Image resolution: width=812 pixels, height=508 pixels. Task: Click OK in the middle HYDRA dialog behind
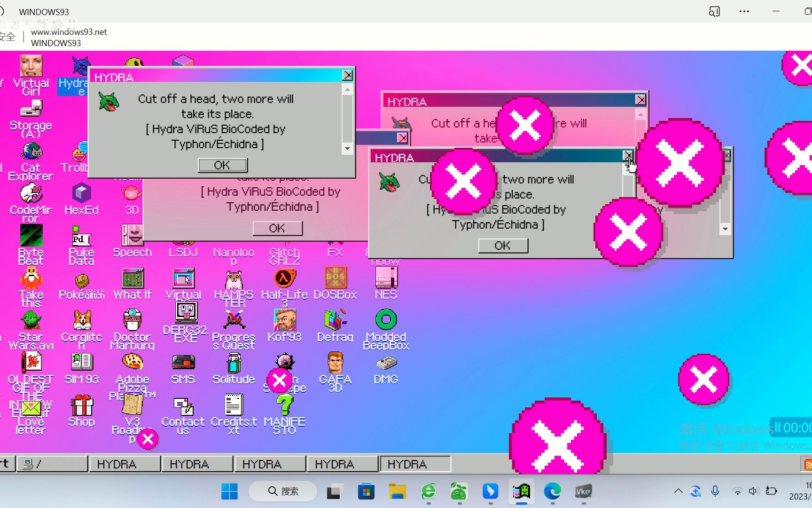coord(277,228)
